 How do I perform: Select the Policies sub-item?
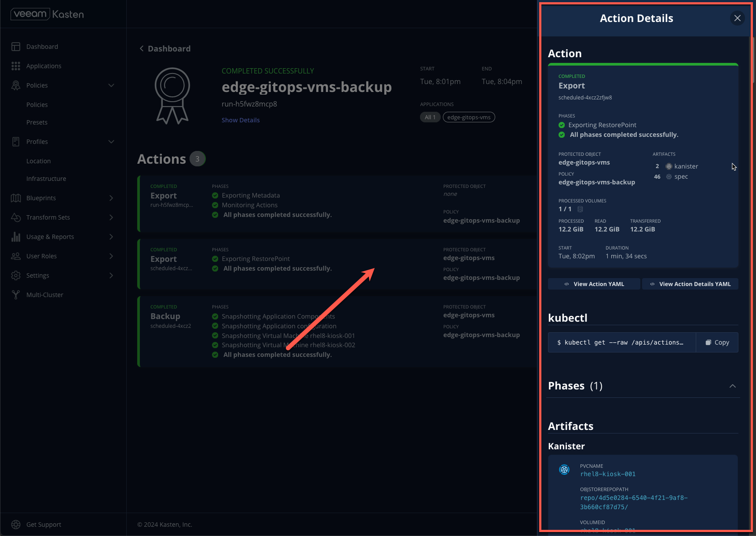tap(37, 105)
